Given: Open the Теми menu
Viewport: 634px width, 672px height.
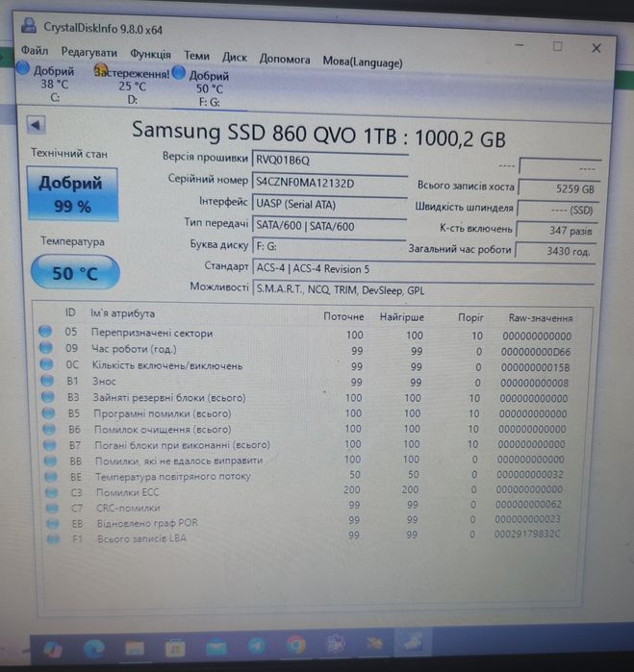Looking at the screenshot, I should click(x=196, y=56).
